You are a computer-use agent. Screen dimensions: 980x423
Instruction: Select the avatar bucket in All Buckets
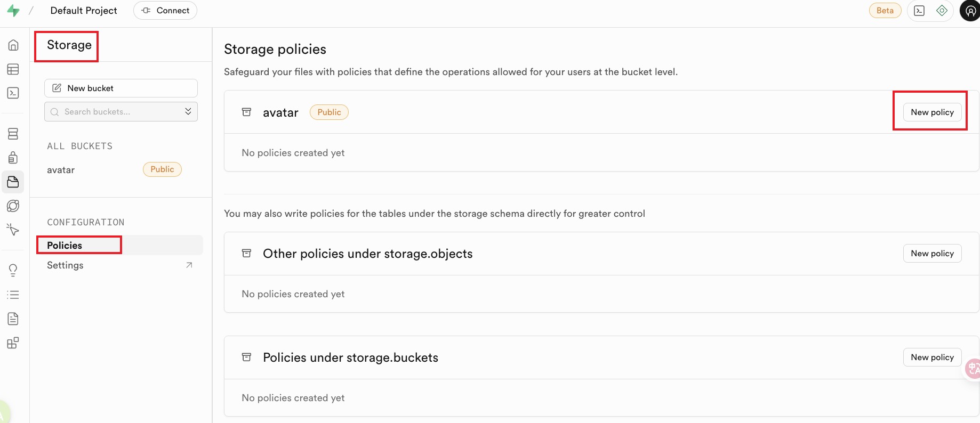tap(61, 170)
